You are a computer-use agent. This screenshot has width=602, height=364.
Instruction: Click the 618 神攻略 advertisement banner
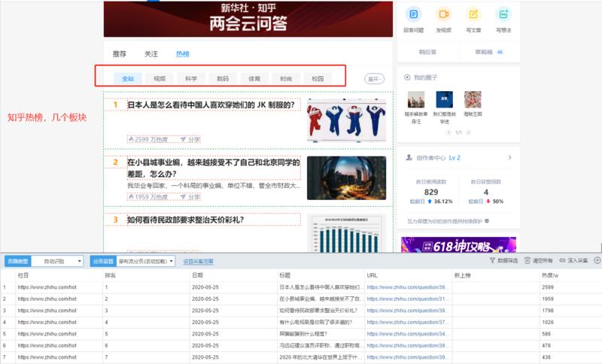click(458, 244)
